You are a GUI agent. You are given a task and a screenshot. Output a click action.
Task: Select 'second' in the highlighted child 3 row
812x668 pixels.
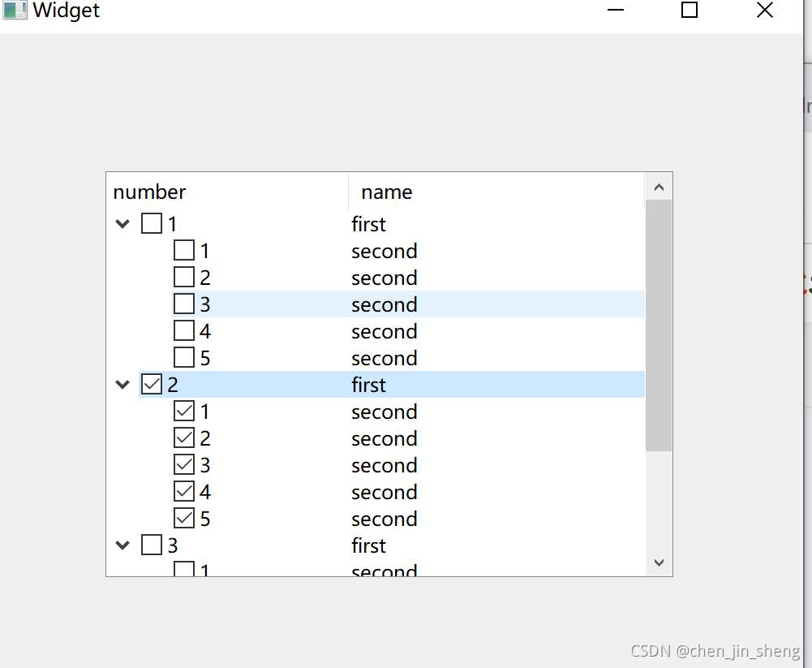(x=385, y=304)
